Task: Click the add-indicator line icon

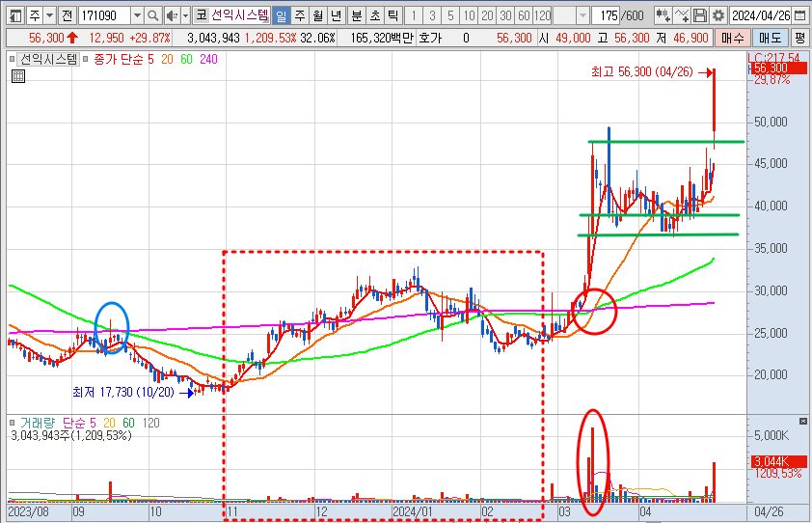Action: click(x=682, y=16)
